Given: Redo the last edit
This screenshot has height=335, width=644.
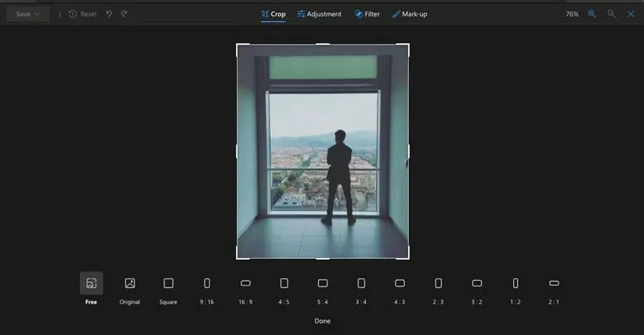Looking at the screenshot, I should coord(124,14).
